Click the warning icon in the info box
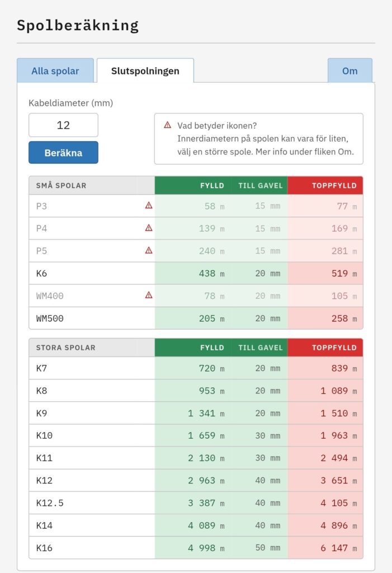Screen dimensions: 392x573 tap(167, 125)
